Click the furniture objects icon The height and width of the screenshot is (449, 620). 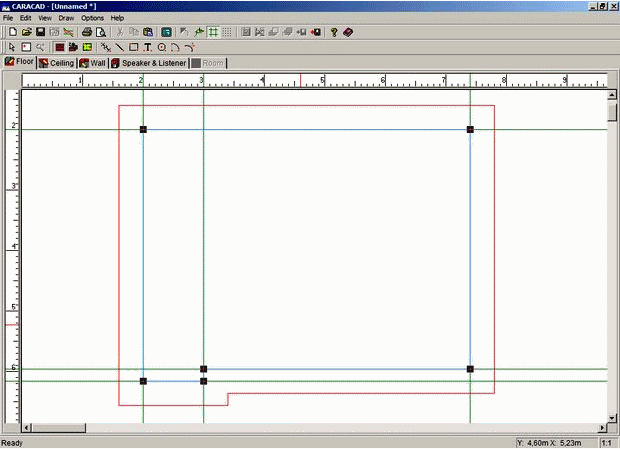[x=73, y=47]
